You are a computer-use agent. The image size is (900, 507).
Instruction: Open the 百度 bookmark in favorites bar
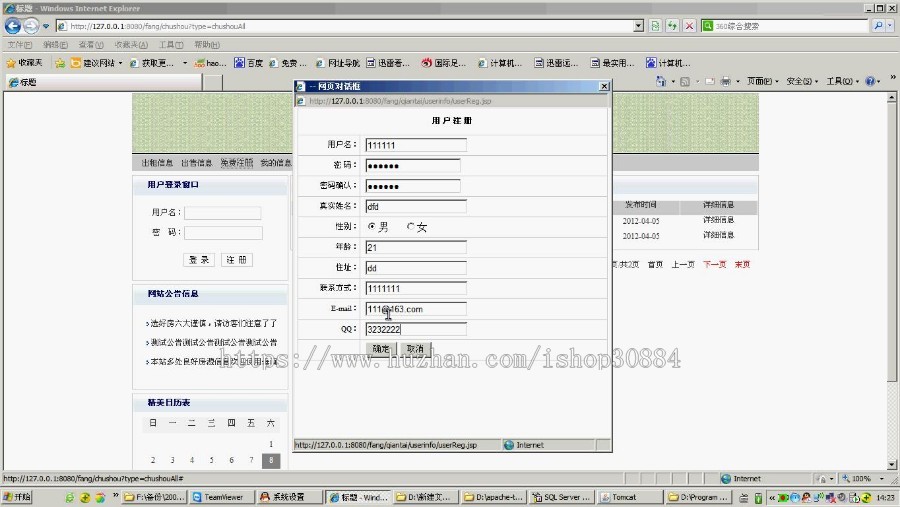pyautogui.click(x=249, y=63)
